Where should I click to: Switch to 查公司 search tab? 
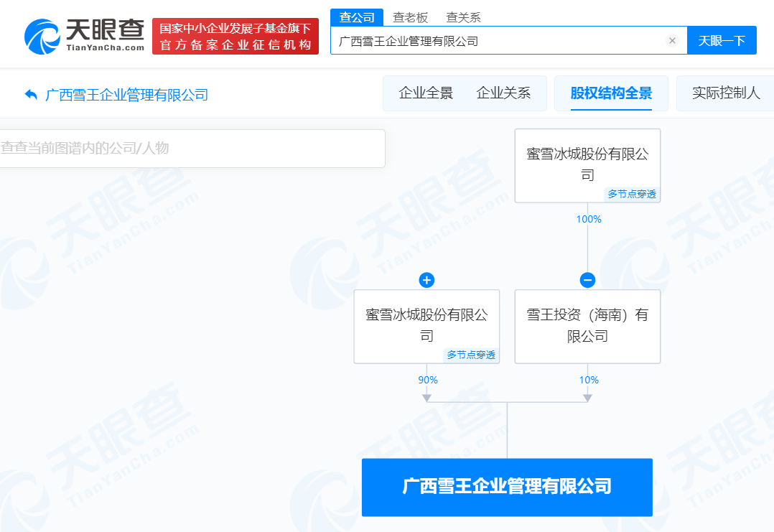(357, 17)
